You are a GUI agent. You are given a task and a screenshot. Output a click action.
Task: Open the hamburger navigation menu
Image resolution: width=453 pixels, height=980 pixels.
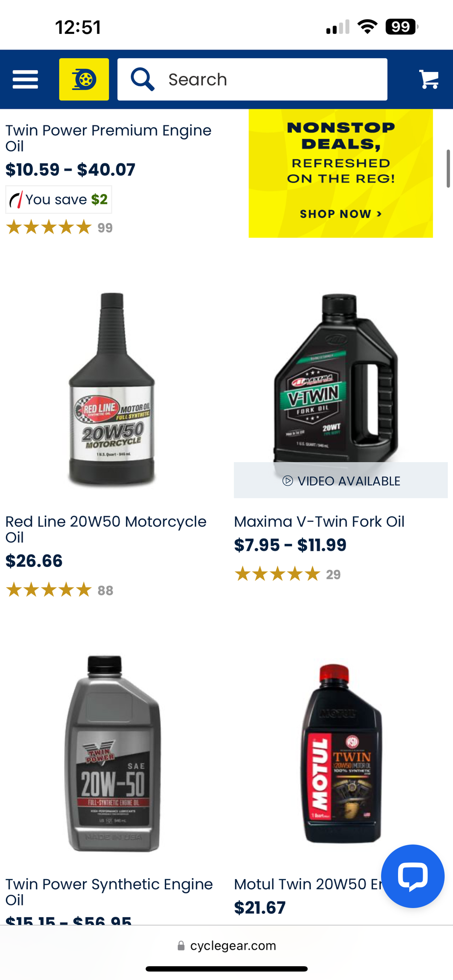tap(25, 79)
